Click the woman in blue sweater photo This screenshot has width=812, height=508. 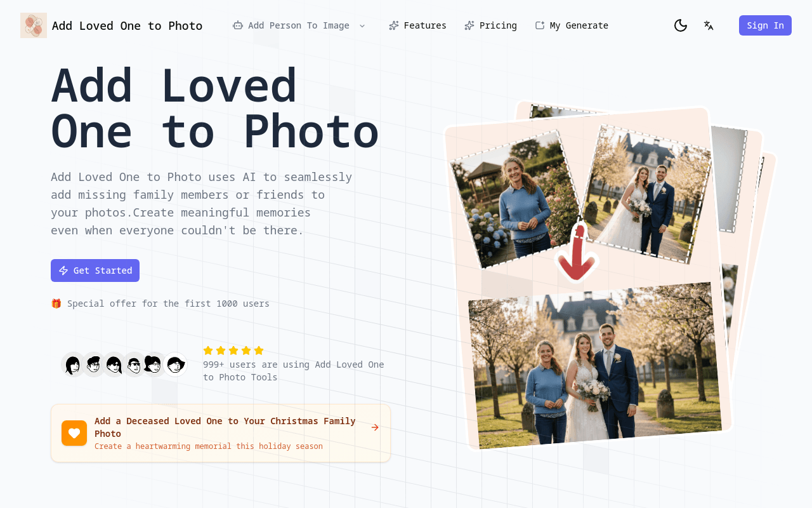pos(515,200)
